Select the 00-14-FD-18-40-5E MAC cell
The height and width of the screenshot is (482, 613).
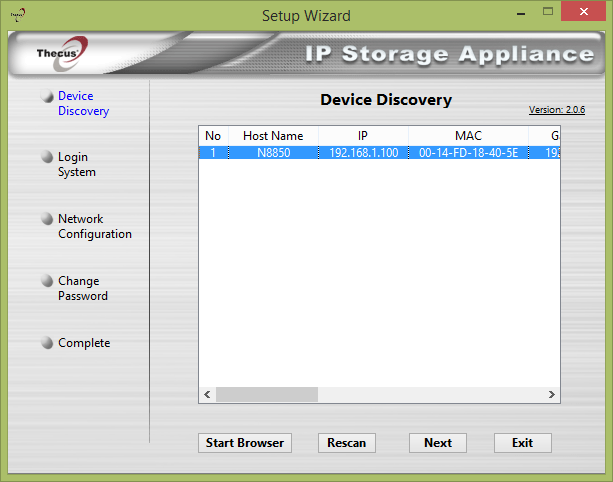(x=468, y=152)
